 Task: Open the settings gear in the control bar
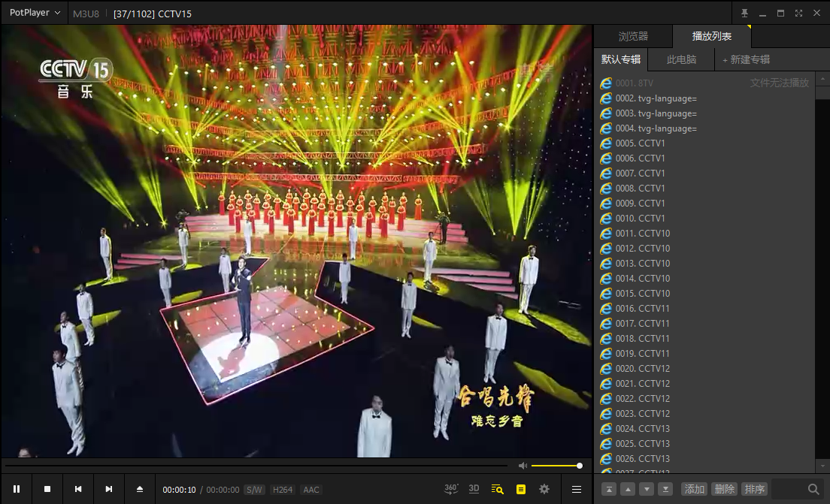[x=544, y=489]
